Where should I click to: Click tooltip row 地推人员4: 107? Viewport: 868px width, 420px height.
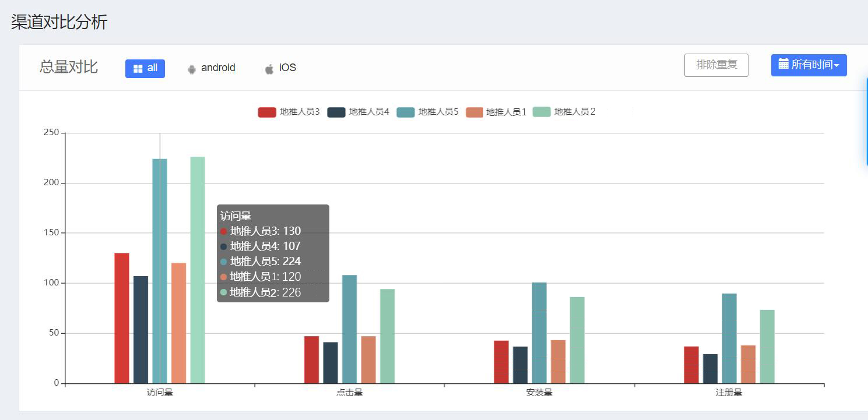click(261, 246)
